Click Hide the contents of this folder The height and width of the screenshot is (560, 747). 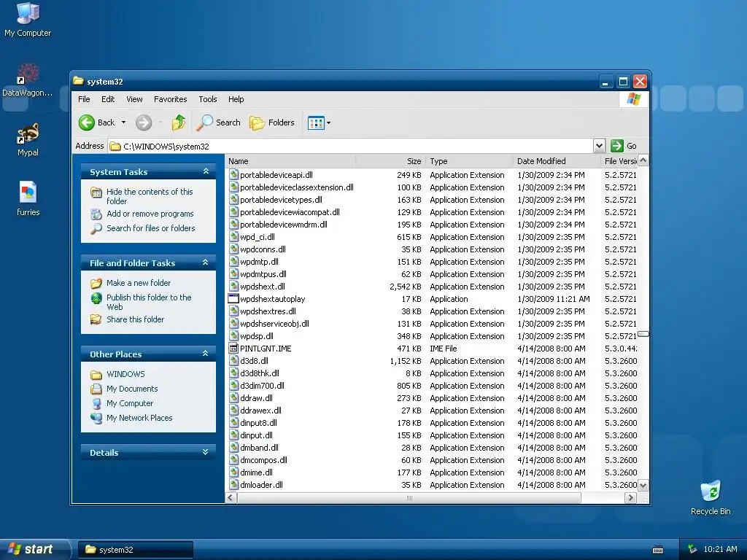(149, 196)
